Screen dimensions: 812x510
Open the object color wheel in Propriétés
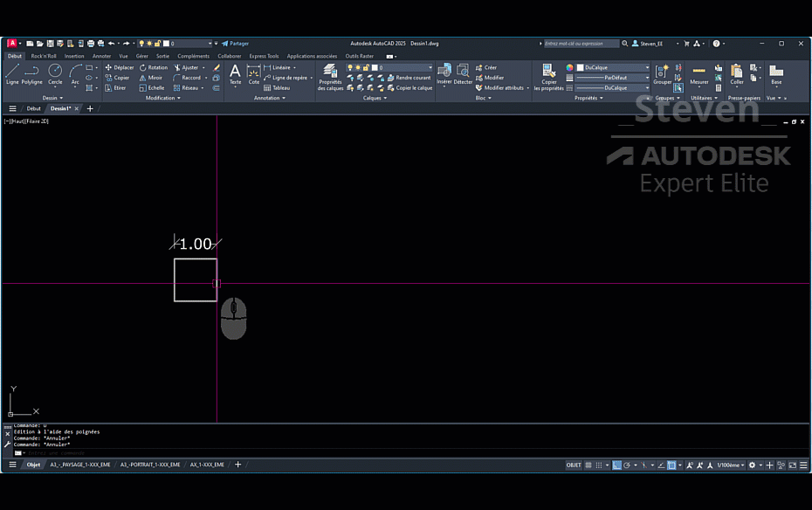569,67
